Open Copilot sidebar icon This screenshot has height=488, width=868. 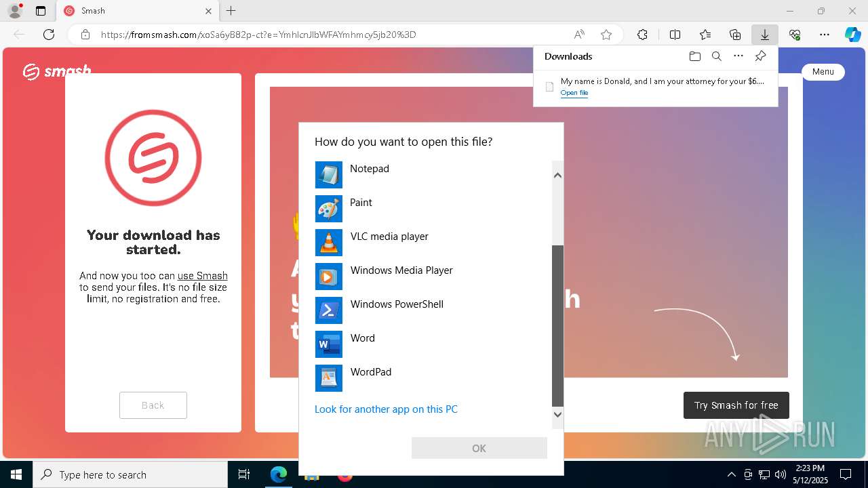(852, 35)
